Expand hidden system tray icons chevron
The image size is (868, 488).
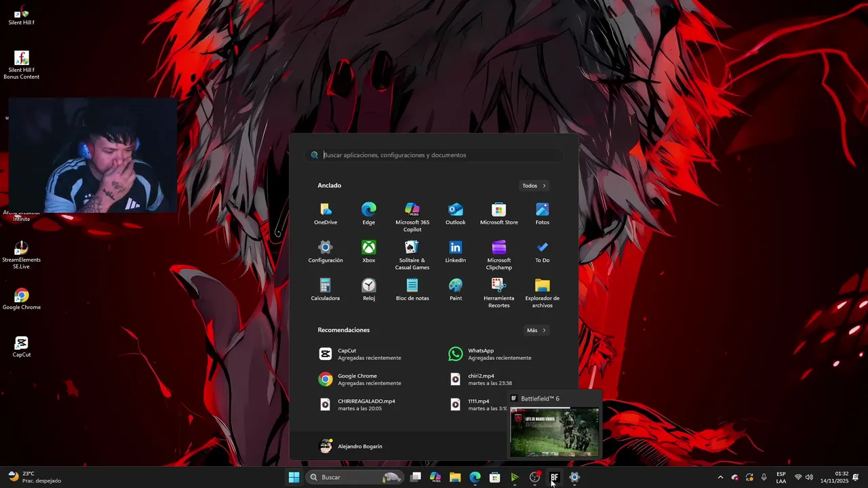(x=720, y=477)
